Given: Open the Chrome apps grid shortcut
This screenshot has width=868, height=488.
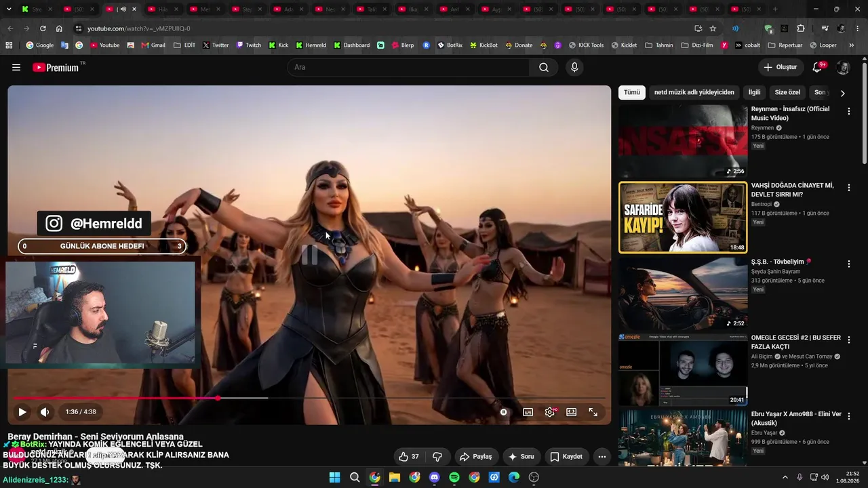Looking at the screenshot, I should [x=9, y=45].
